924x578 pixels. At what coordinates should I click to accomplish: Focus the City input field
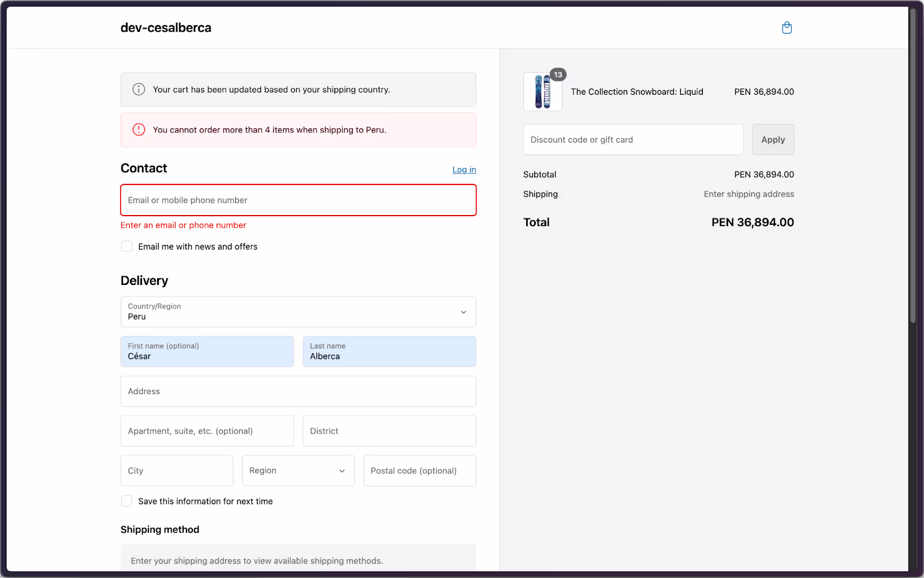pos(177,470)
